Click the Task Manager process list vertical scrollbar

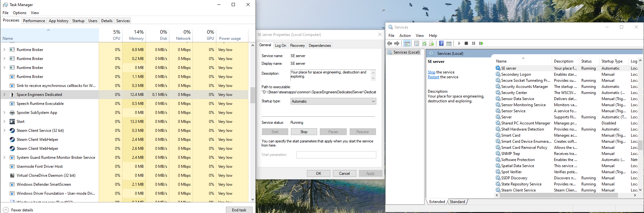pos(253,96)
